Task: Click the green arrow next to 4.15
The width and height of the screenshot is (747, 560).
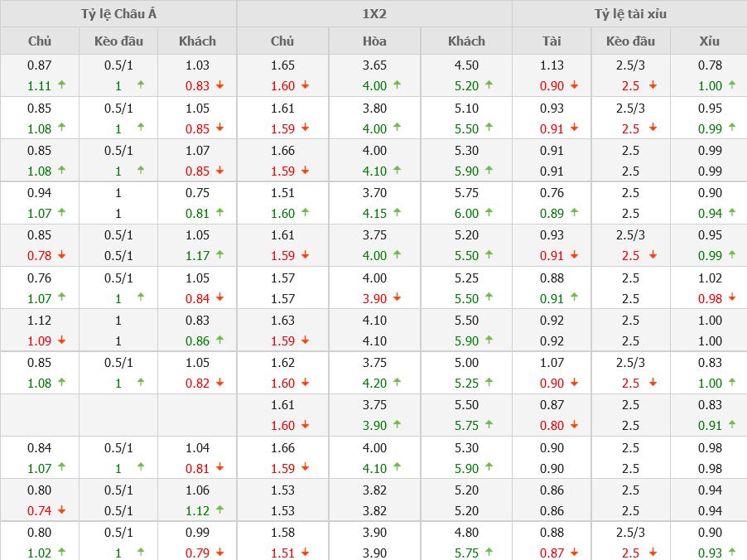Action: [x=397, y=213]
